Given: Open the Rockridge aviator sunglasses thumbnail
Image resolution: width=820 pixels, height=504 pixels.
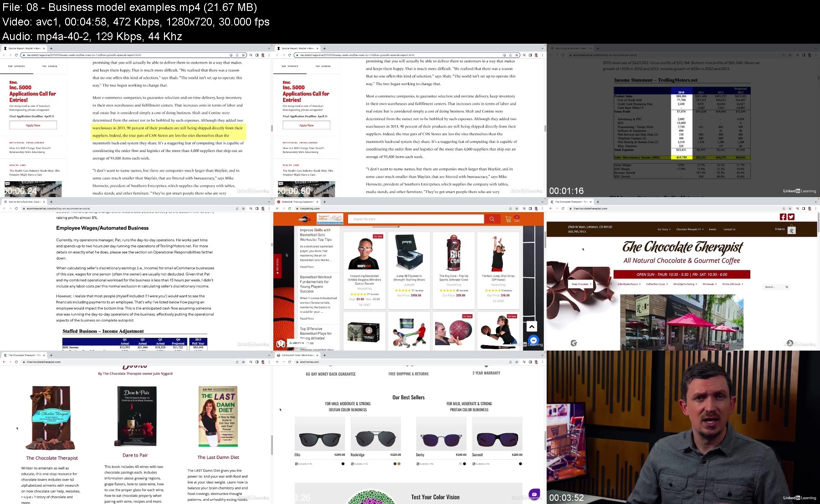Looking at the screenshot, I should point(376,434).
